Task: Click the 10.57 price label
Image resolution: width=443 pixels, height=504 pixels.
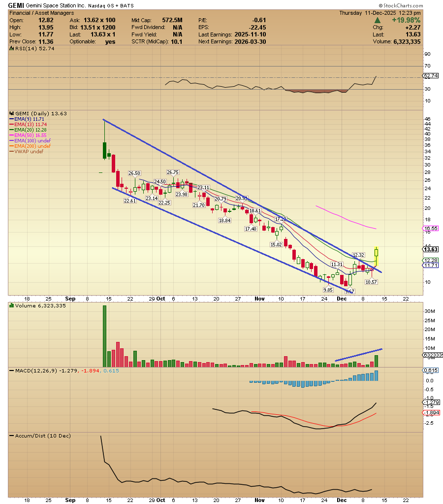Action: (x=371, y=282)
